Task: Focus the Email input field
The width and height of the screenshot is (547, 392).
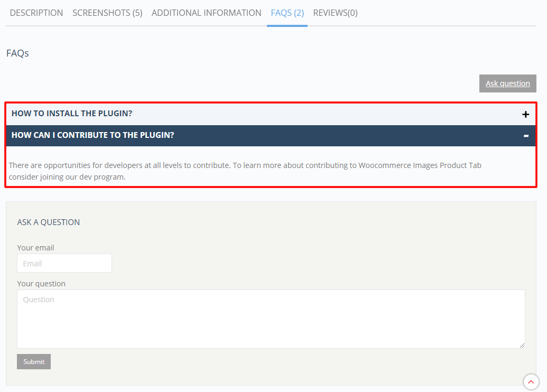Action: coord(64,263)
